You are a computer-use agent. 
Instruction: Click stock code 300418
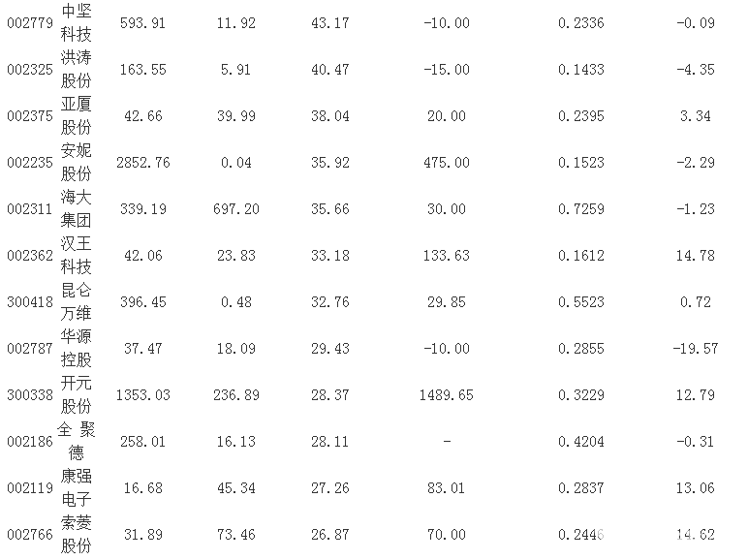click(x=28, y=302)
